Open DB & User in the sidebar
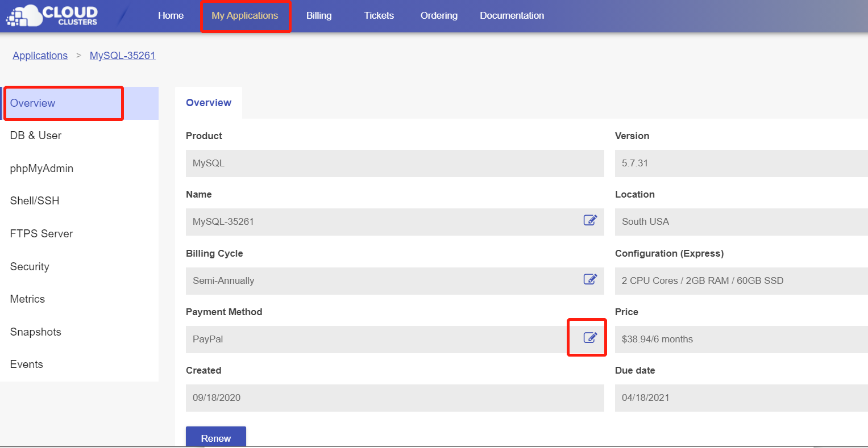 pyautogui.click(x=36, y=136)
